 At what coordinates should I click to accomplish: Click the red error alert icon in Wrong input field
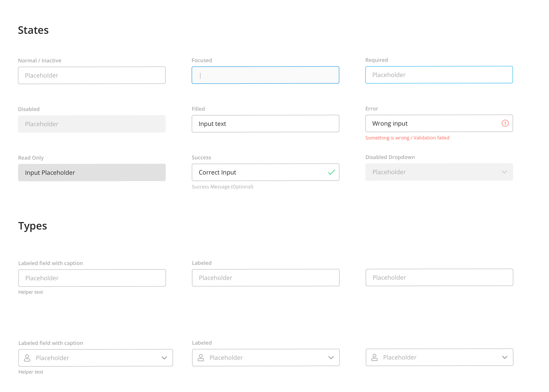(x=505, y=123)
